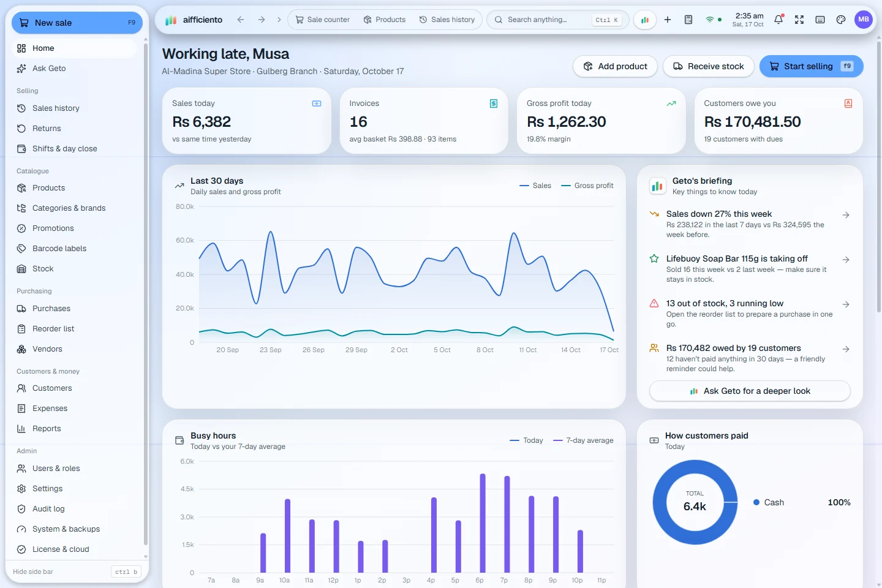882x588 pixels.
Task: Toggle fullscreen mode icon
Action: (799, 20)
